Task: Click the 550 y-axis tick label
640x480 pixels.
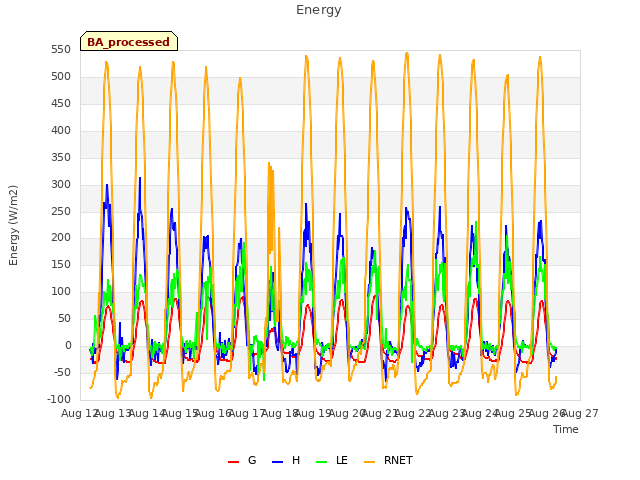Action: coord(61,50)
